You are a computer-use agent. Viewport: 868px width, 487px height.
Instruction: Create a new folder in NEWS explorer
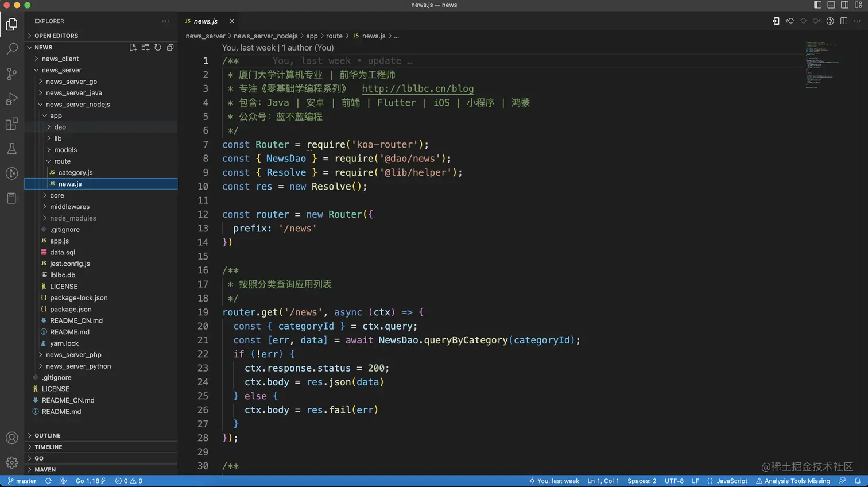(x=145, y=48)
